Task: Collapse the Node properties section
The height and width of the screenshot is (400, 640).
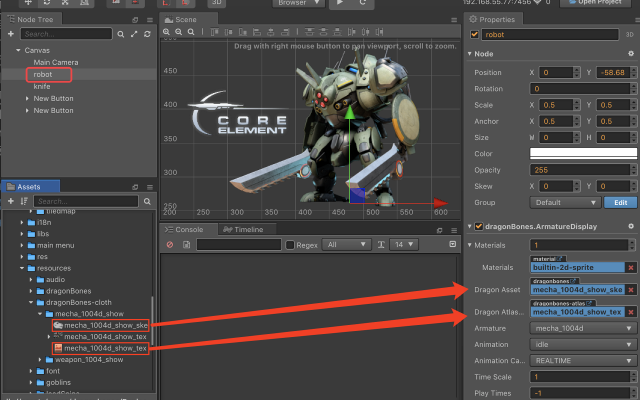Action: (469, 53)
